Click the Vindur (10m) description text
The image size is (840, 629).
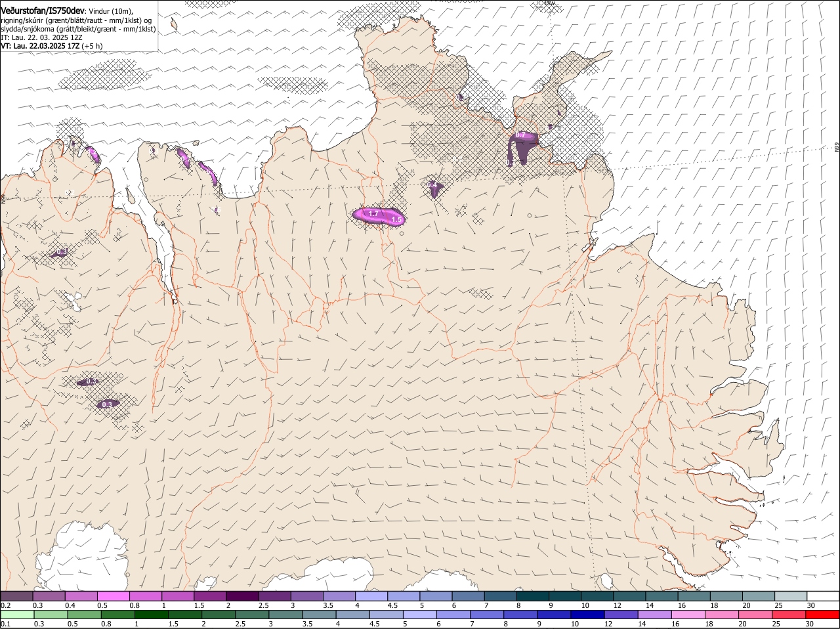click(110, 11)
